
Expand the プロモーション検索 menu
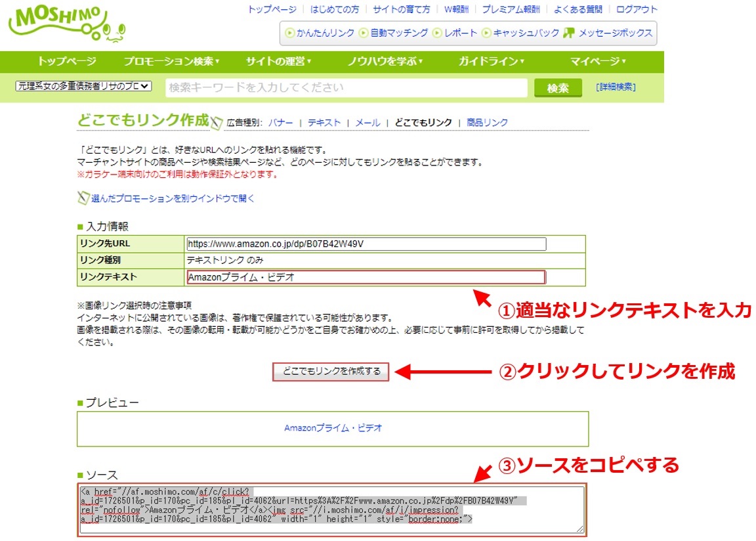(x=172, y=61)
